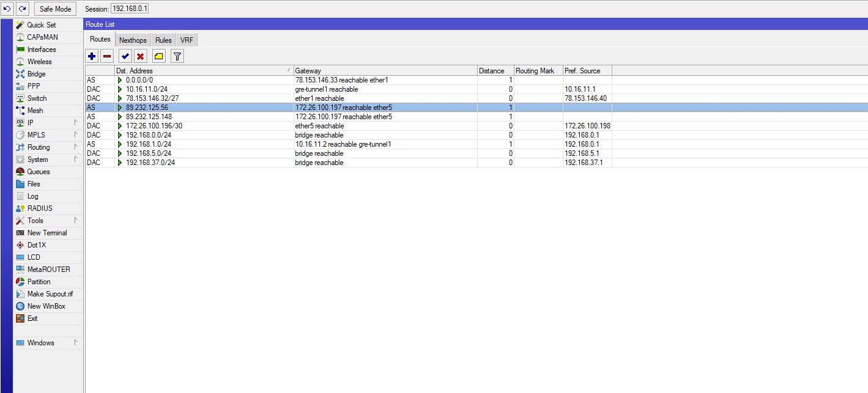The height and width of the screenshot is (393, 868).
Task: Select the 89.232.125.148 route row
Action: point(476,117)
